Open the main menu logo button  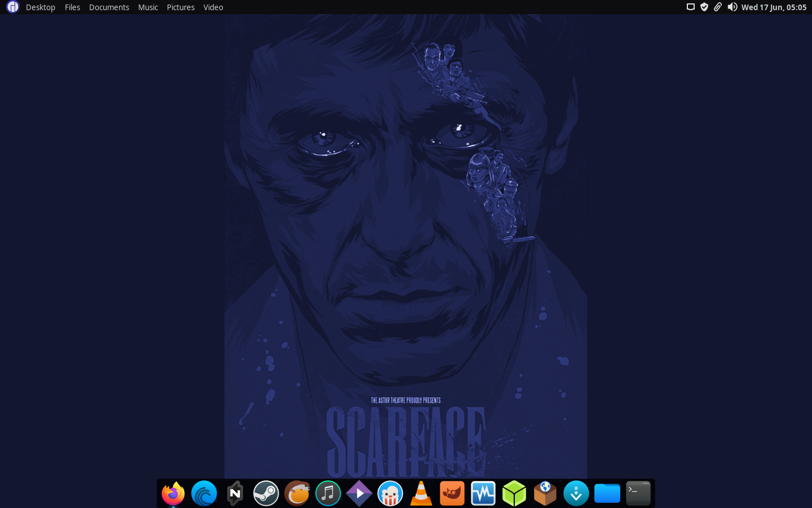tap(12, 7)
